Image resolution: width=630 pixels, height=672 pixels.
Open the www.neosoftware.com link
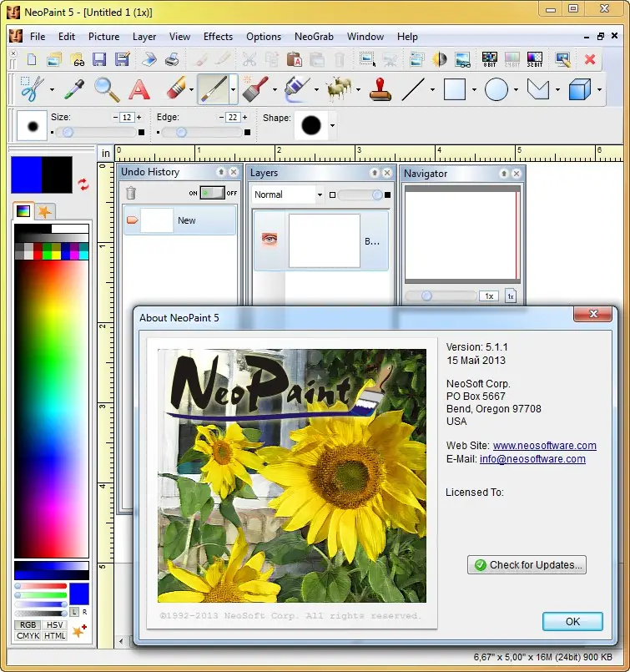544,445
